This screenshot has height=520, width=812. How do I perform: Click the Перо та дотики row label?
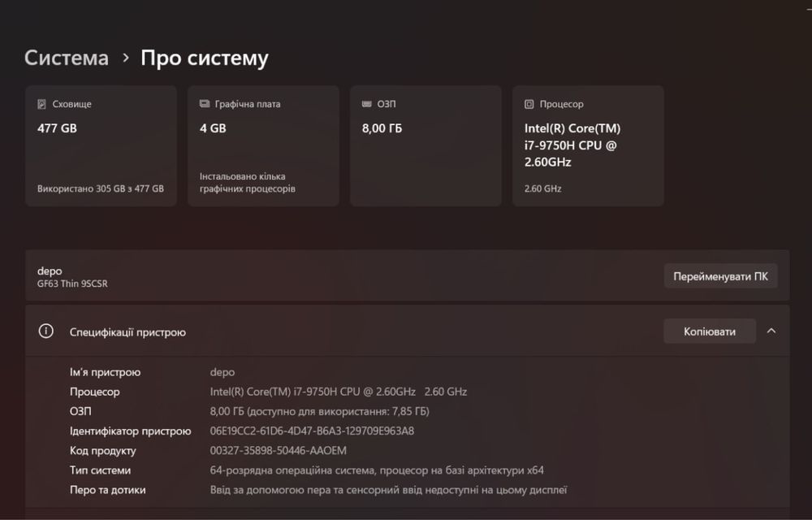point(108,490)
